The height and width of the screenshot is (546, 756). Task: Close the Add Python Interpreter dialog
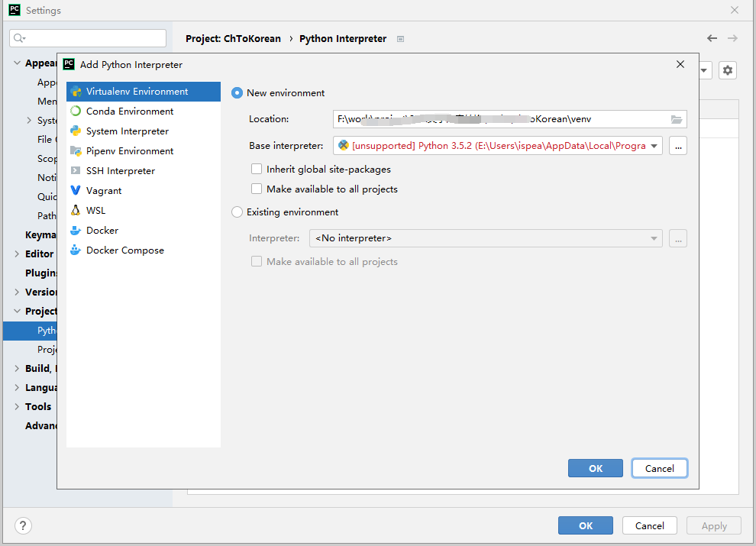(680, 64)
